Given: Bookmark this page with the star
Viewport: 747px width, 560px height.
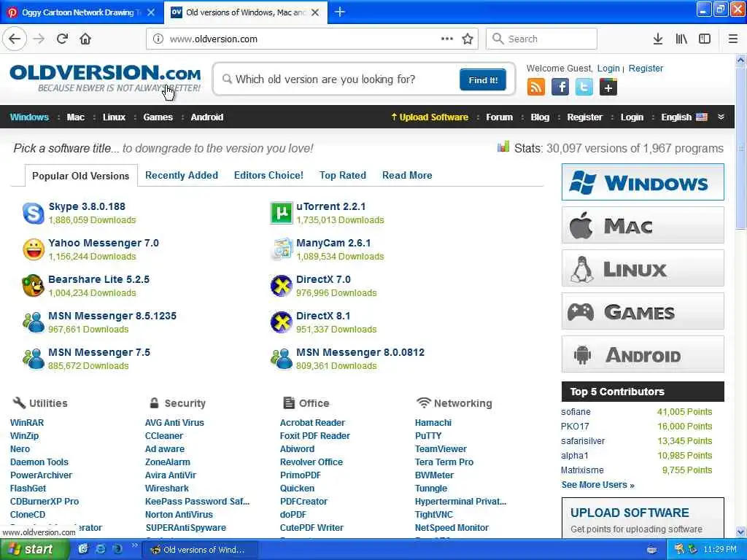Looking at the screenshot, I should point(468,39).
